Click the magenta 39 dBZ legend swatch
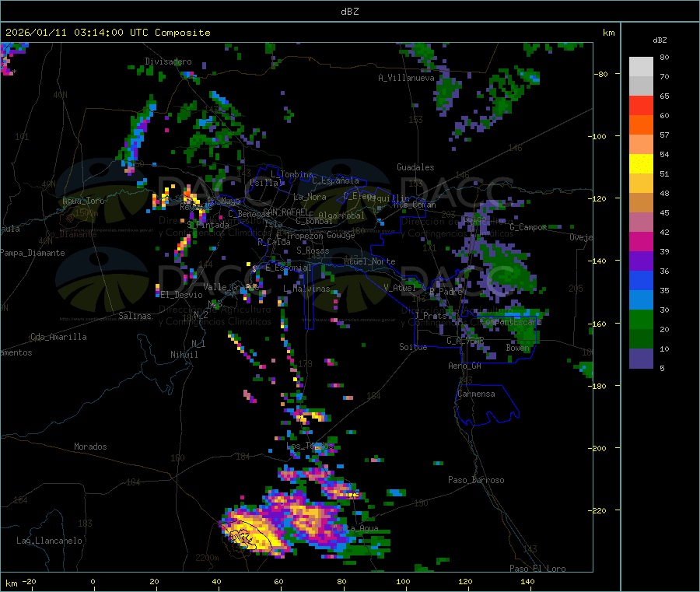Viewport: 700px width, 592px height. coord(641,241)
